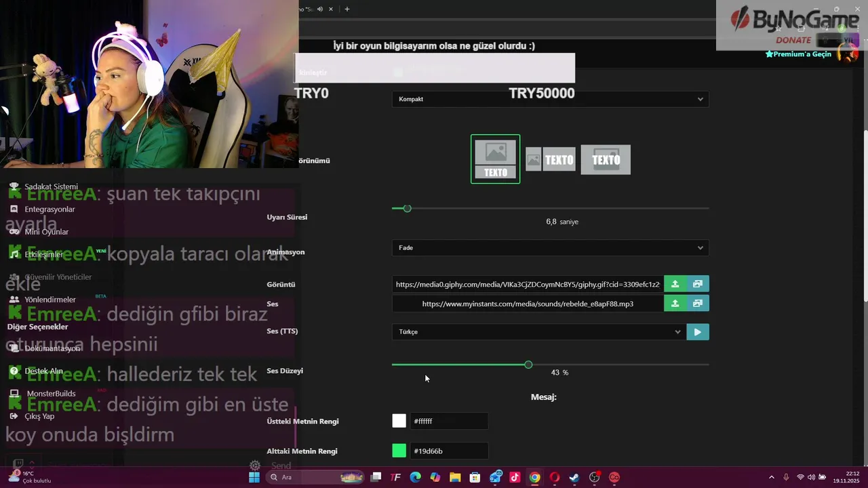Viewport: 868px width, 488px height.
Task: Open the Türkçe TTS language dropdown
Action: [x=538, y=332]
